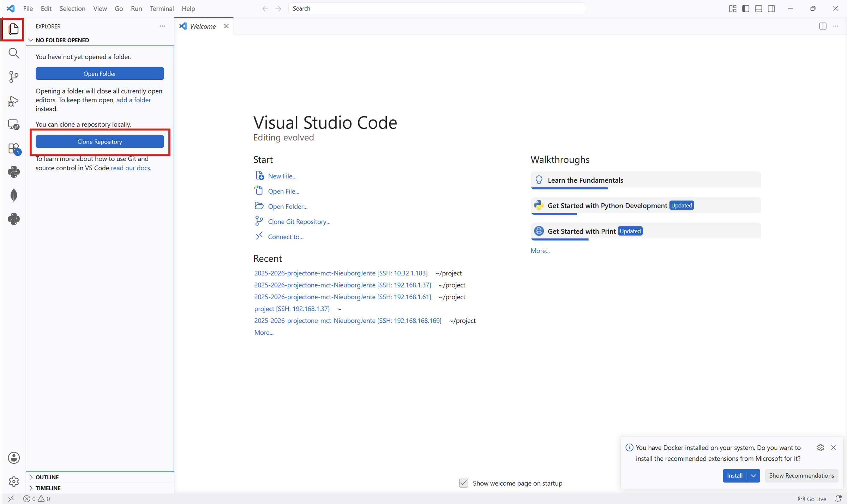Screen dimensions: 847x504
Task: Start Go Live server
Action: (x=812, y=498)
